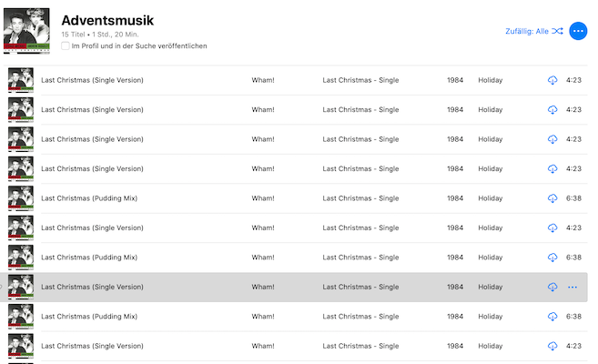Click cloud download icon on second track row

[552, 110]
